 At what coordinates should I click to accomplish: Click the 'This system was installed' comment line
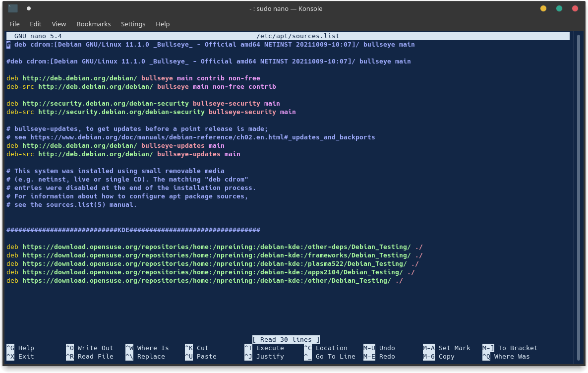(116, 171)
